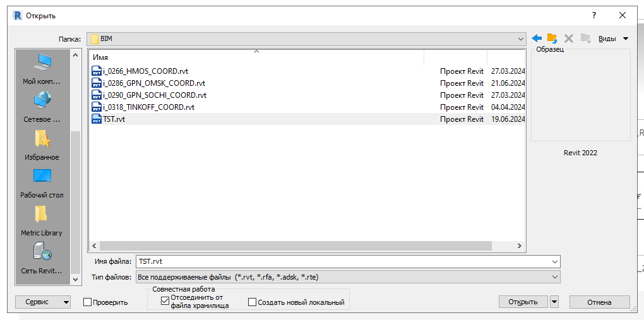Open the Тип файлов filter dropdown
Viewport: 644px width, 320px height.
coord(554,277)
